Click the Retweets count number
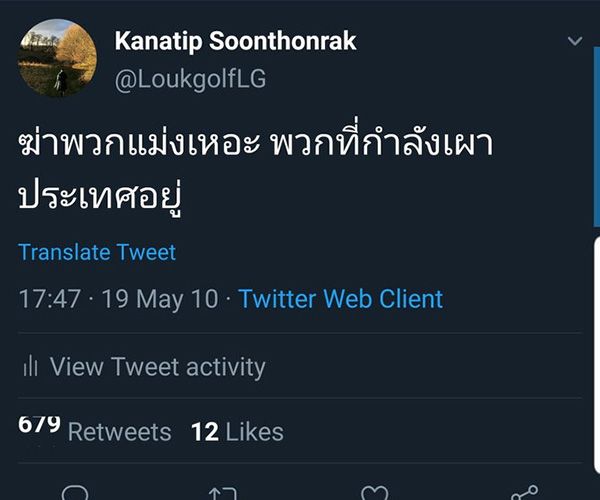 [x=39, y=426]
